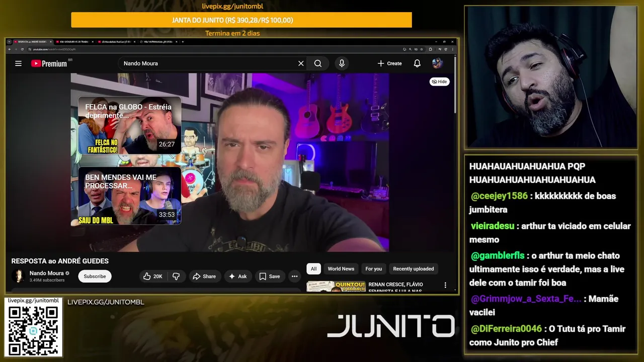The height and width of the screenshot is (362, 644).
Task: Open the Ask AI button
Action: point(237,276)
